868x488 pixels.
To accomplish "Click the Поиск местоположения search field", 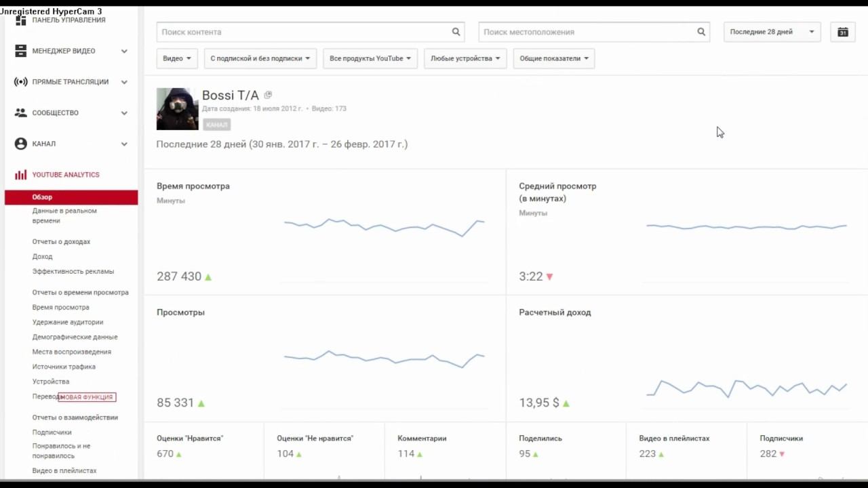I will pyautogui.click(x=594, y=32).
